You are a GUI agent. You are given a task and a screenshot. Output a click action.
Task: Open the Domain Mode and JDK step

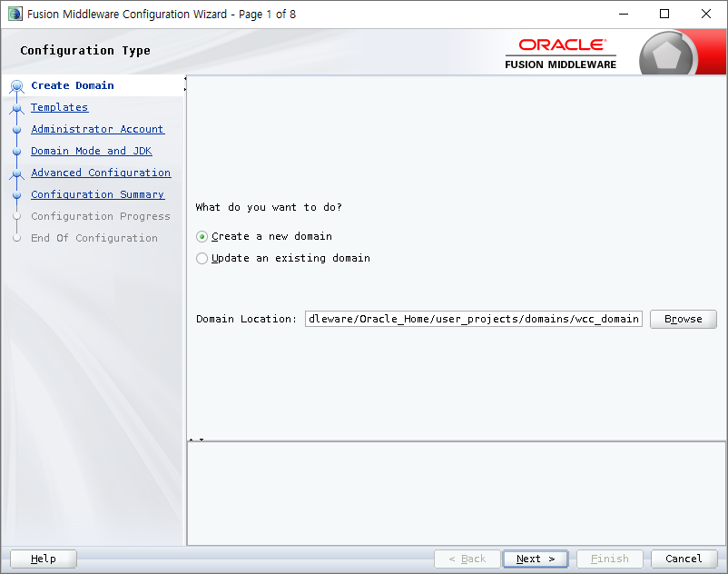92,151
